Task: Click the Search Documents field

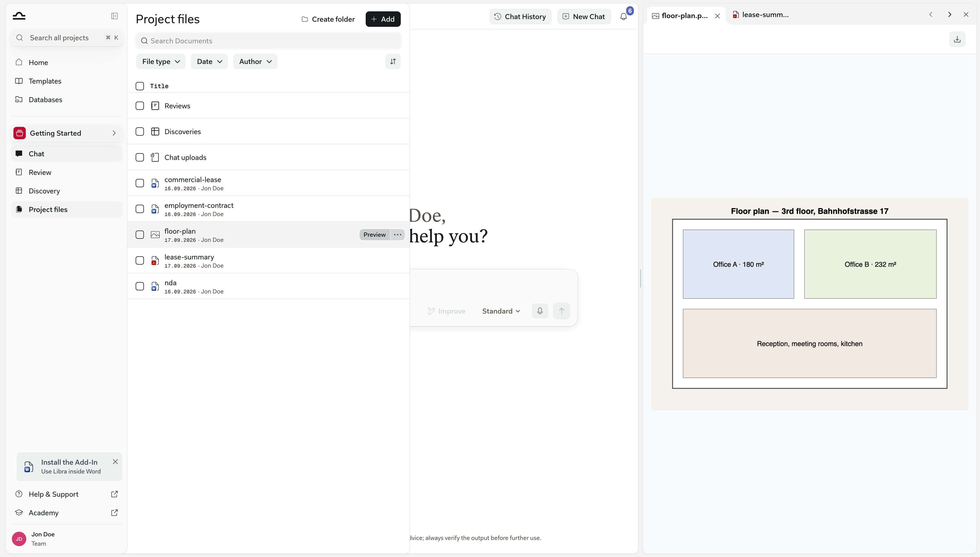Action: (x=268, y=41)
